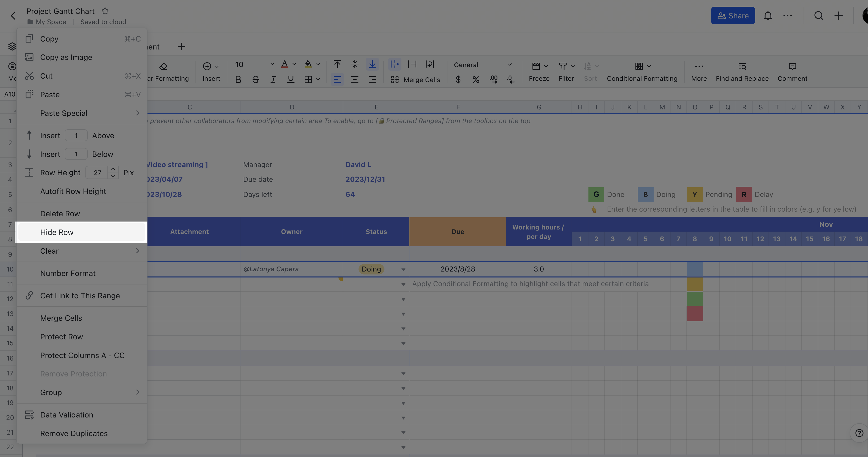Viewport: 868px width, 457px height.
Task: Apply currency format with the dollar icon
Action: tap(458, 80)
